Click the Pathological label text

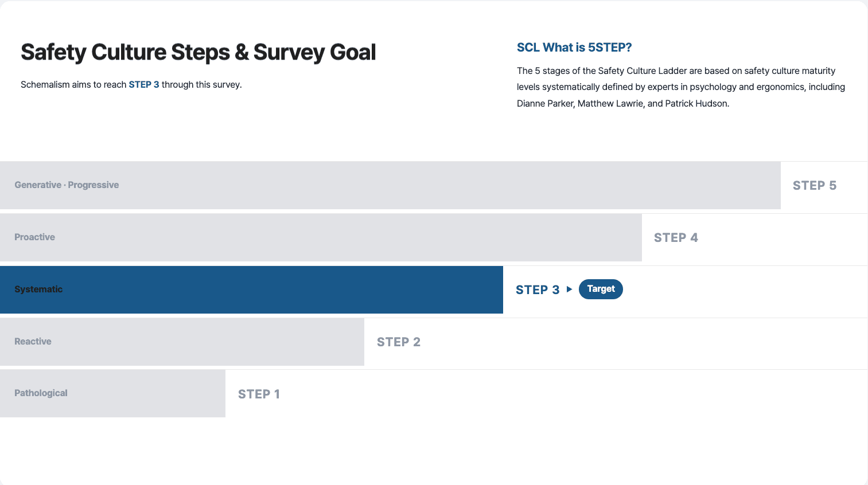41,393
